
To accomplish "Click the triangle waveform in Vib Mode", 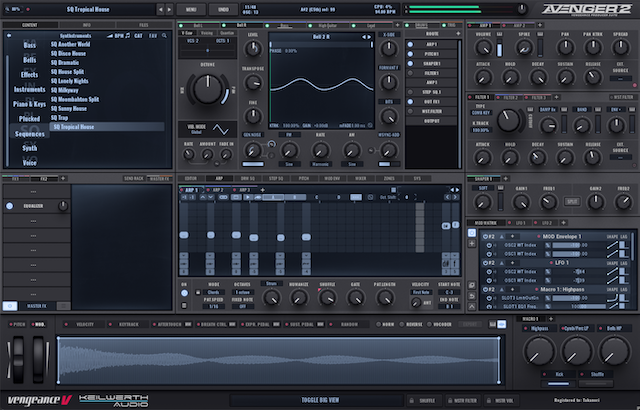I will pos(222,128).
